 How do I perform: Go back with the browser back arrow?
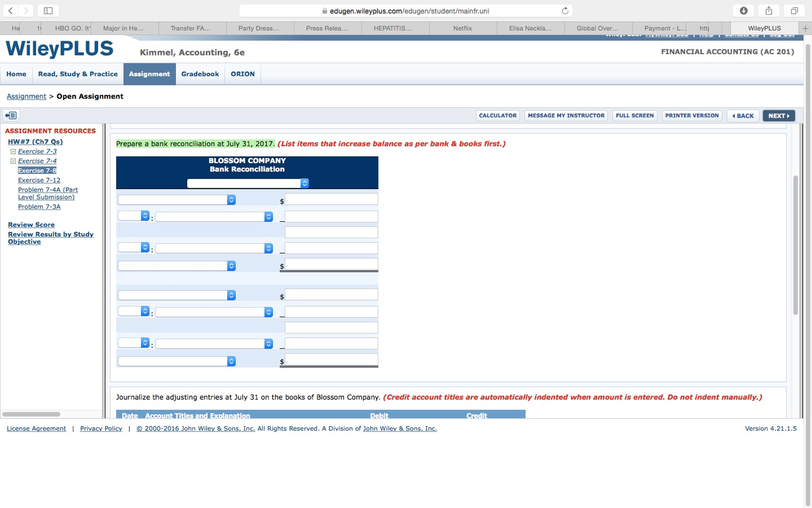[x=11, y=11]
